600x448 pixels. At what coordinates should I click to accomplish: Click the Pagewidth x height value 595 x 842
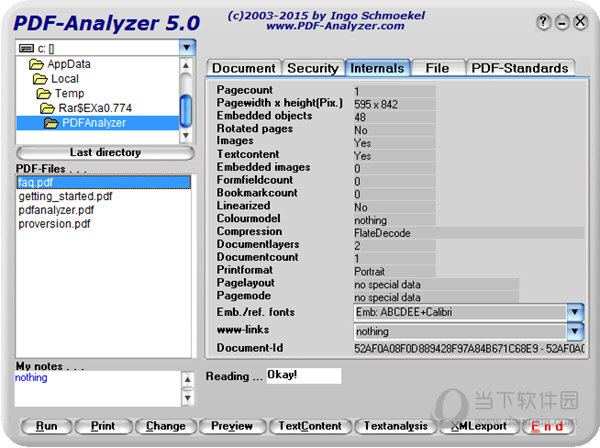point(395,104)
